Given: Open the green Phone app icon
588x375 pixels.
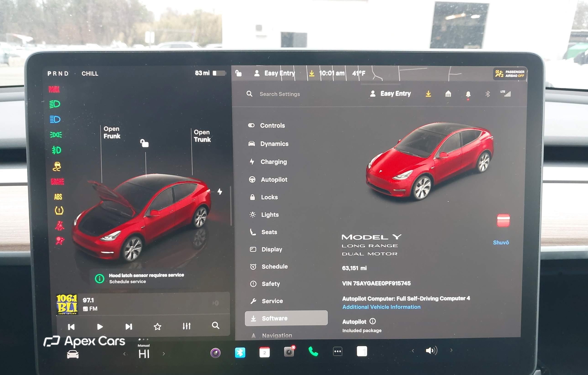Looking at the screenshot, I should [x=313, y=351].
